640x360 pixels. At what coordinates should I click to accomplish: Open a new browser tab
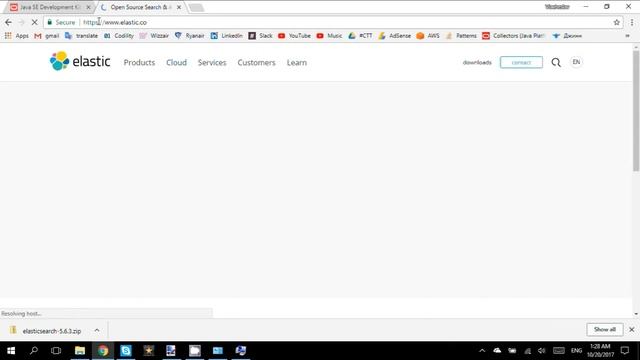(x=196, y=7)
